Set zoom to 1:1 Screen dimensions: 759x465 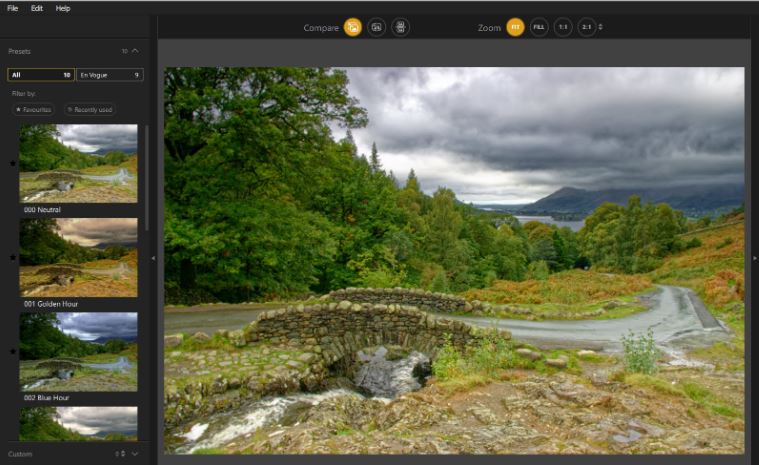pos(562,27)
